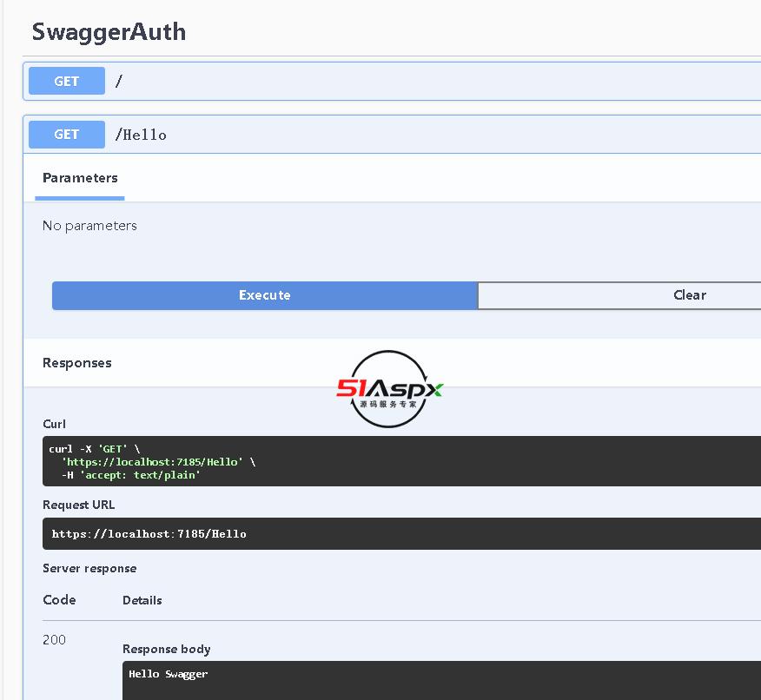Click the request URL text box
The width and height of the screenshot is (761, 700).
[347, 534]
